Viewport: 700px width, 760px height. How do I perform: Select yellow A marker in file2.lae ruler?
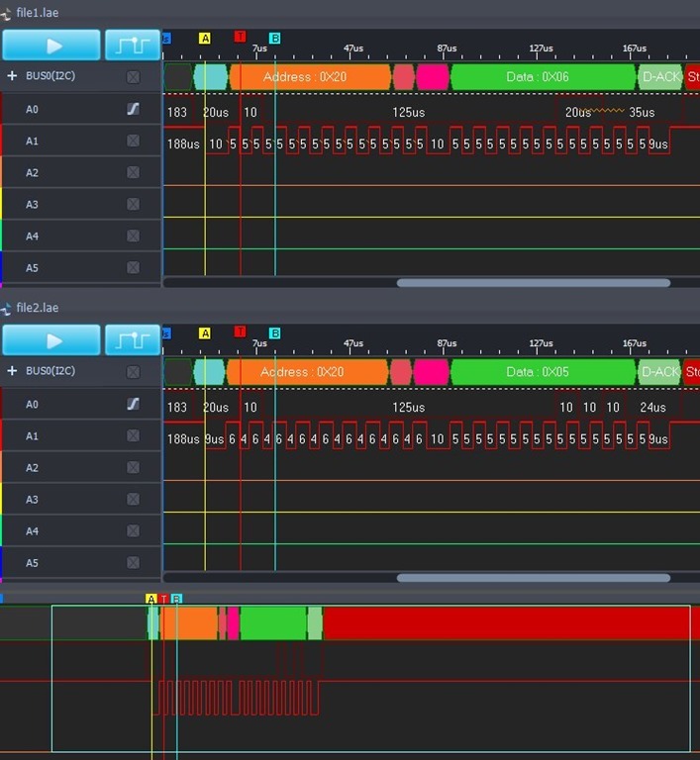point(205,333)
